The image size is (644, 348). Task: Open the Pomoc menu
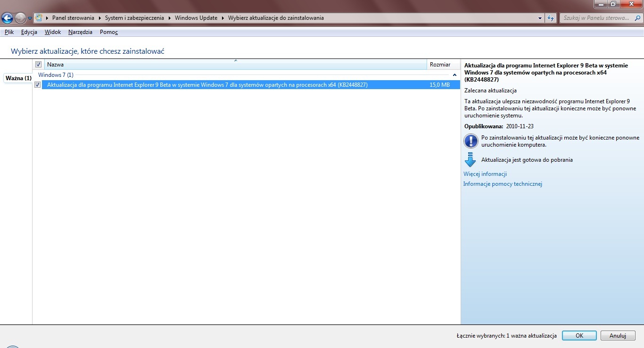pyautogui.click(x=109, y=32)
